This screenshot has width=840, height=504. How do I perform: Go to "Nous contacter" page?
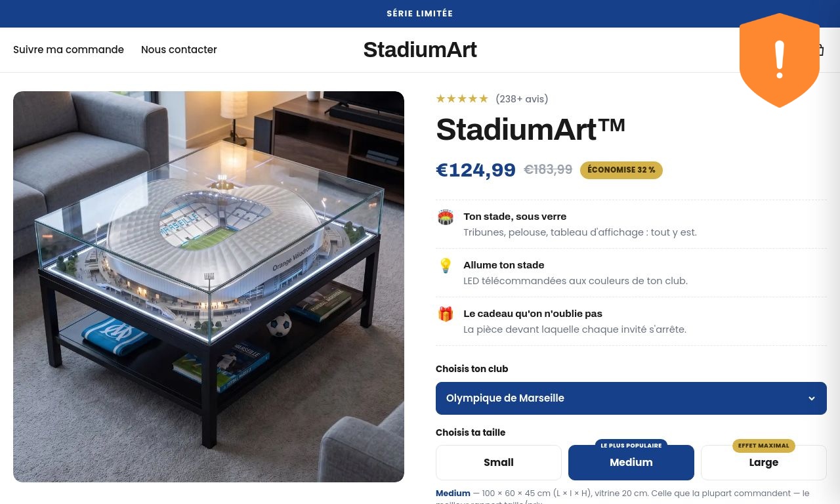coord(179,50)
